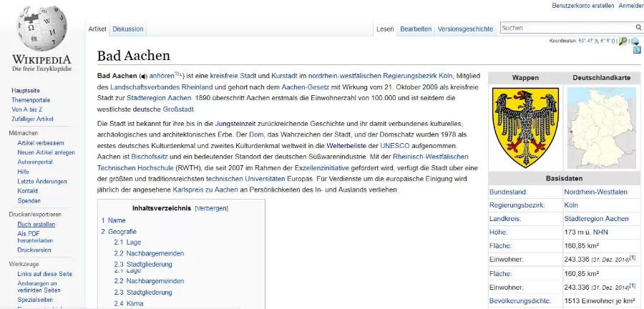The height and width of the screenshot is (309, 644).
Task: Click the speaker audio icon
Action: [143, 76]
